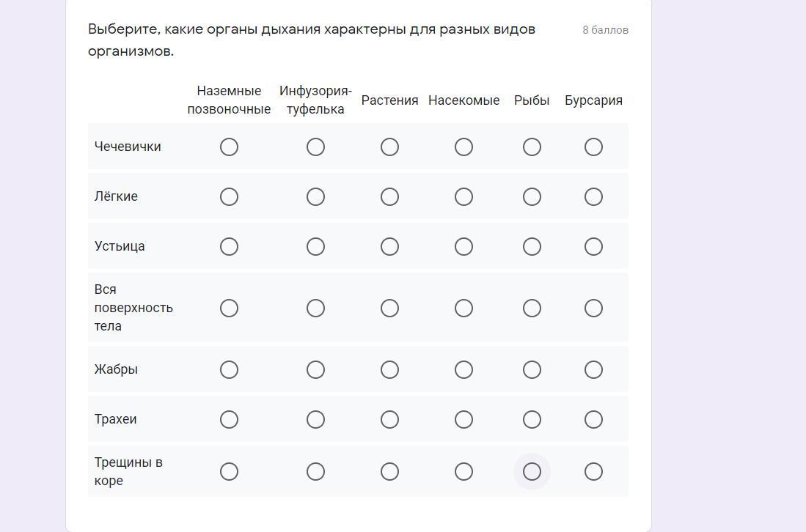Choose Трахеи for Насекомые column
This screenshot has height=532, width=806.
tap(464, 420)
